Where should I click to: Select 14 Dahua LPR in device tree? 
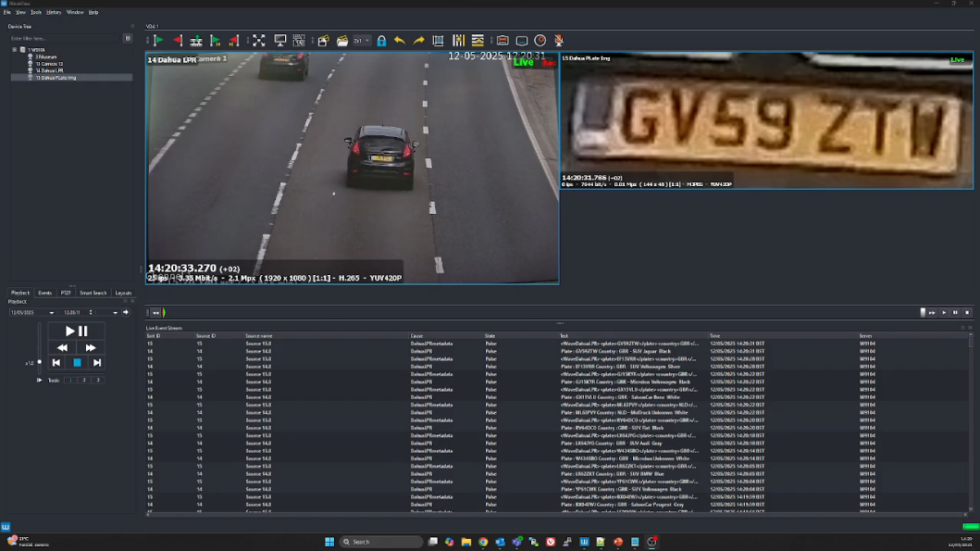[49, 70]
